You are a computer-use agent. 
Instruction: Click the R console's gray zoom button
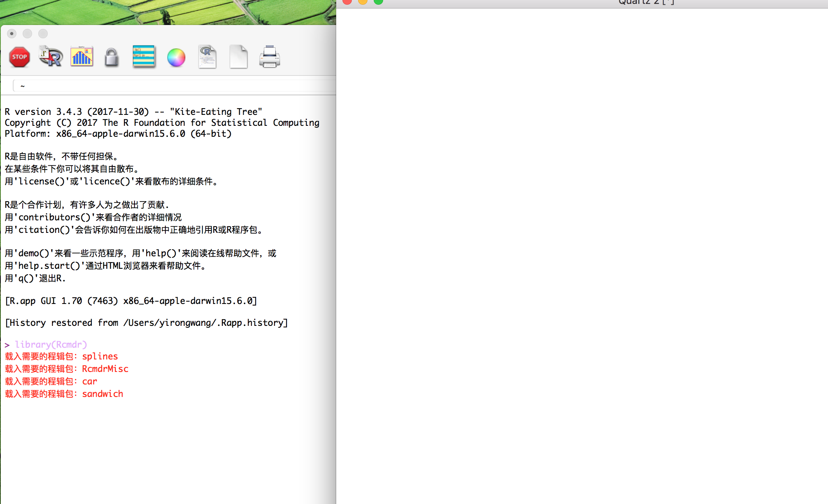43,34
